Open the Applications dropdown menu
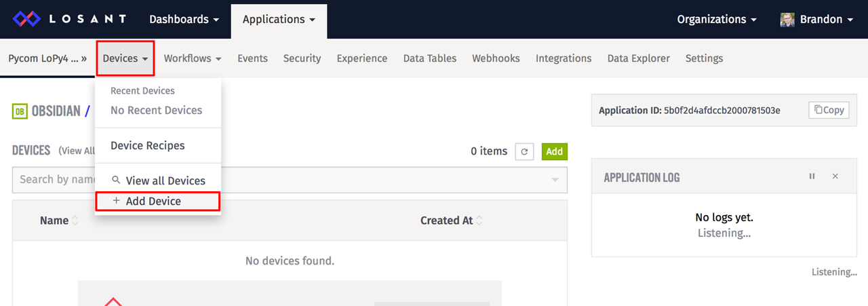Screen dimensions: 868x306 click(279, 20)
